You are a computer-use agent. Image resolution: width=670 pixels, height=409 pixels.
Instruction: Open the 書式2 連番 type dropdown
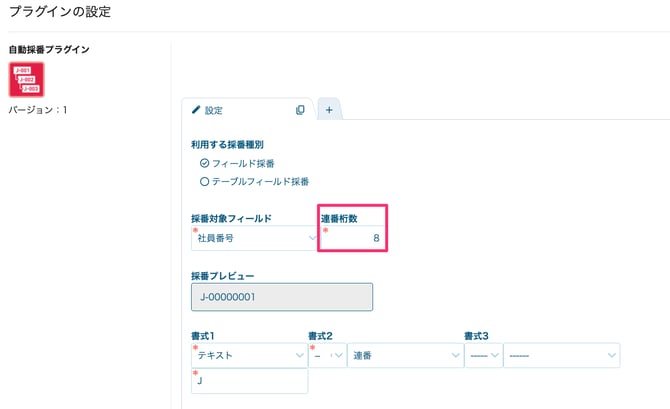tap(404, 355)
